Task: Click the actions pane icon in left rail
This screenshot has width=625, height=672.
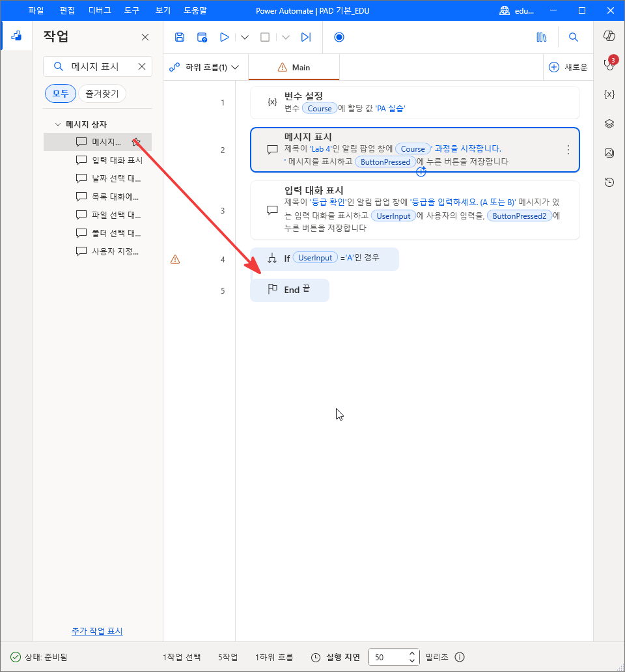Action: coord(16,36)
